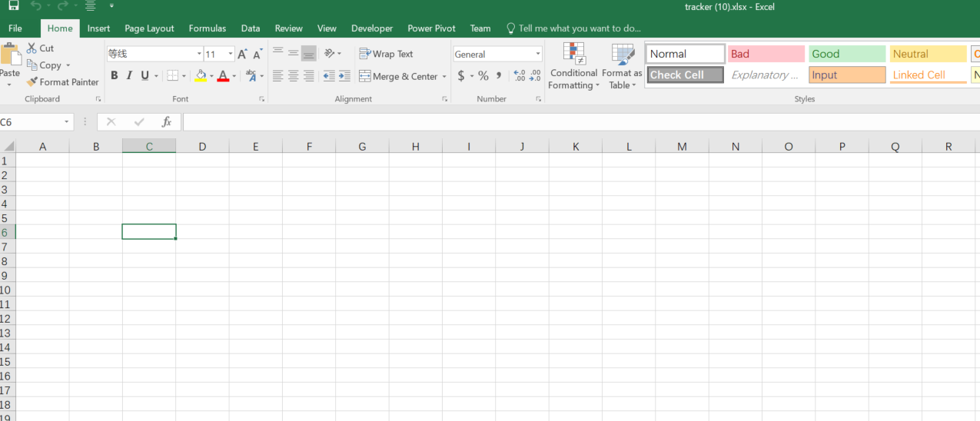Screen dimensions: 980x421
Task: Apply percent style
Action: point(483,75)
